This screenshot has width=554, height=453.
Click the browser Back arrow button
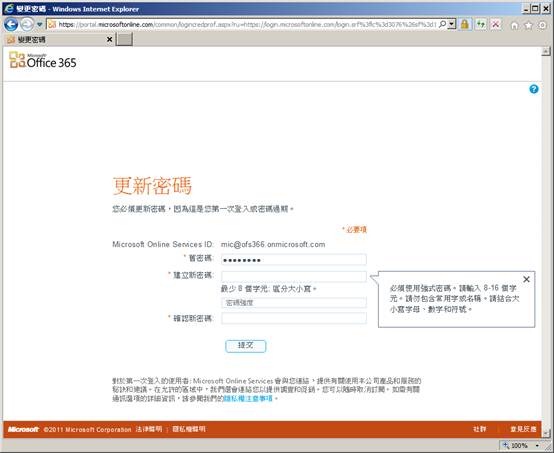coord(11,24)
